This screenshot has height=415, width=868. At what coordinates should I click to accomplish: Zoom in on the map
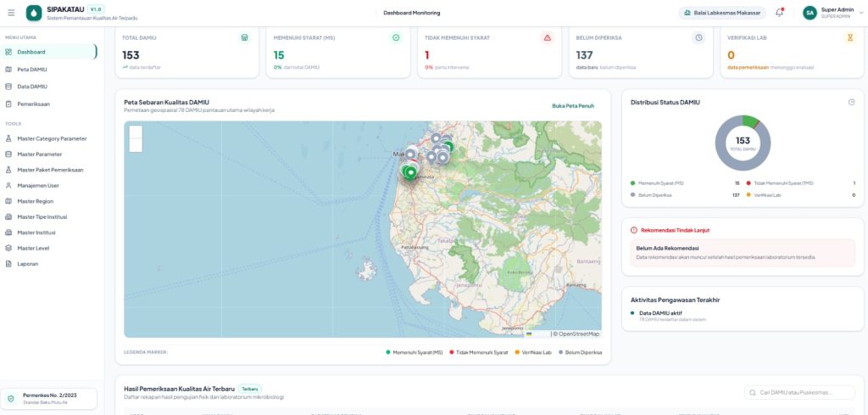click(136, 132)
